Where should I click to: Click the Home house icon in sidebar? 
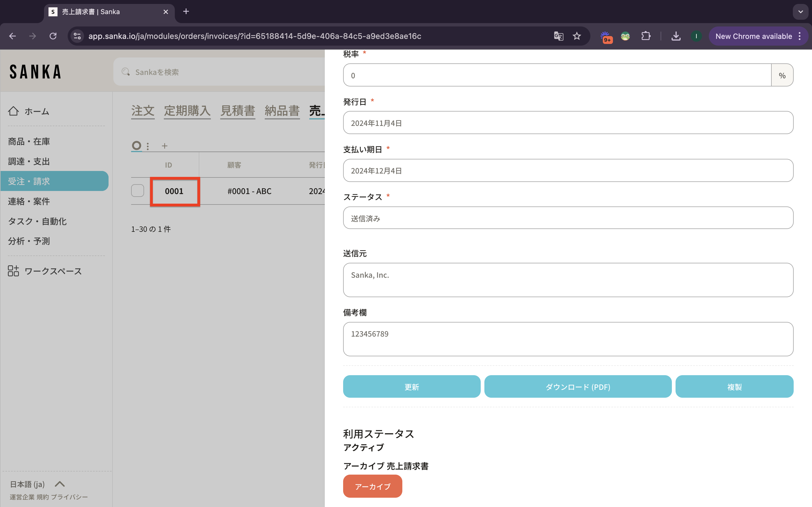coord(14,111)
